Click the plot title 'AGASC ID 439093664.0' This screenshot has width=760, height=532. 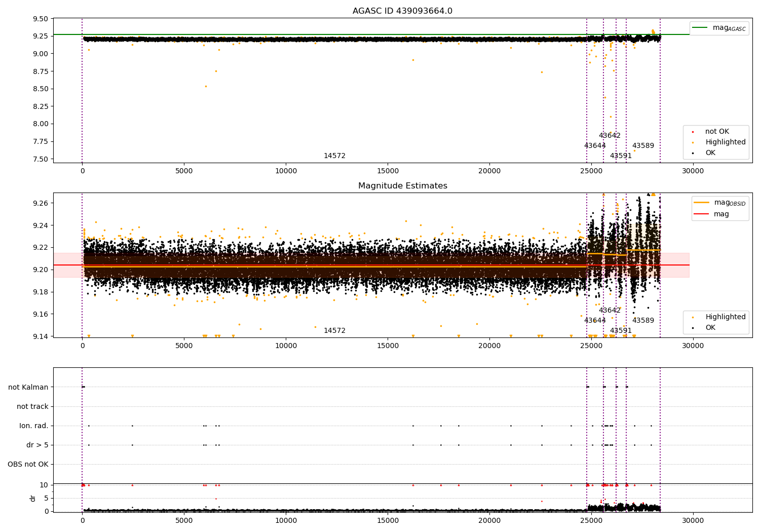(402, 11)
